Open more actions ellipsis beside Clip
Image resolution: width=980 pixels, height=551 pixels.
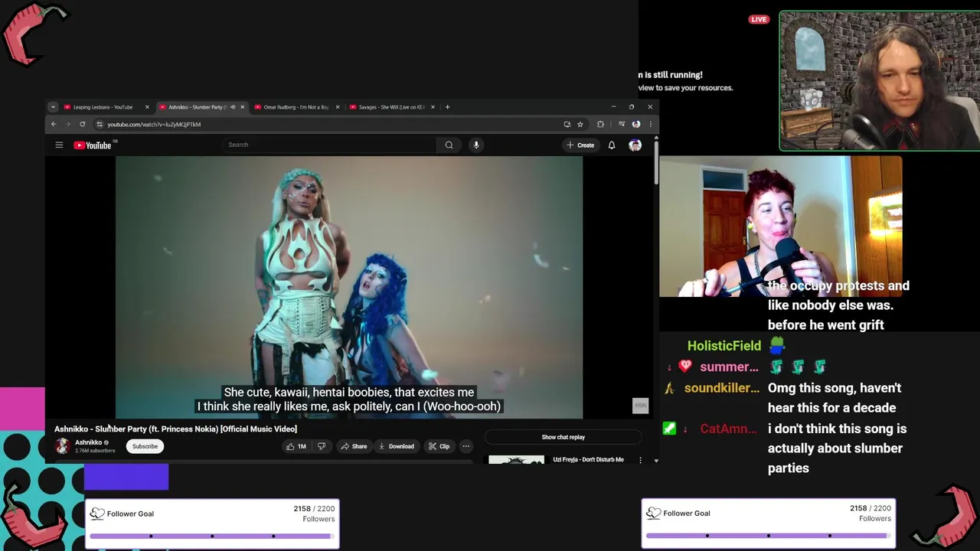[x=465, y=446]
